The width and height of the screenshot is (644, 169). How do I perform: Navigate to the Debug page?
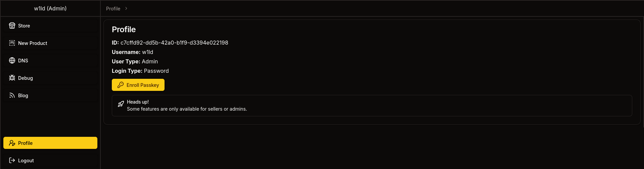[x=26, y=78]
